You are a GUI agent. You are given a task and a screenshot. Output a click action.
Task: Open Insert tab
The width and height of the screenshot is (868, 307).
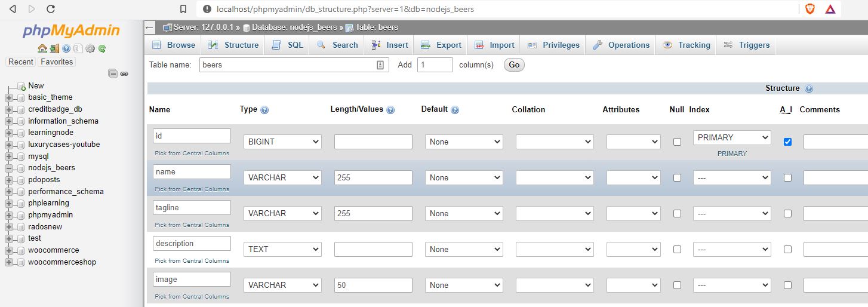pyautogui.click(x=390, y=45)
